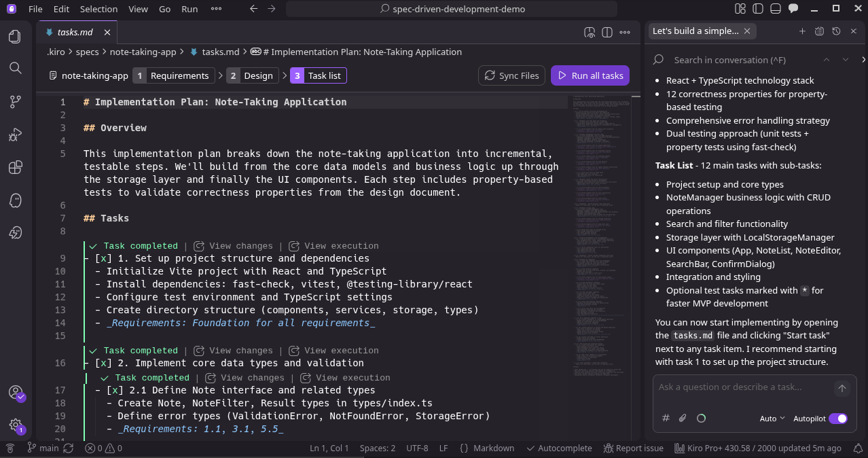868x458 pixels.
Task: Open the Selection menu
Action: tap(98, 9)
